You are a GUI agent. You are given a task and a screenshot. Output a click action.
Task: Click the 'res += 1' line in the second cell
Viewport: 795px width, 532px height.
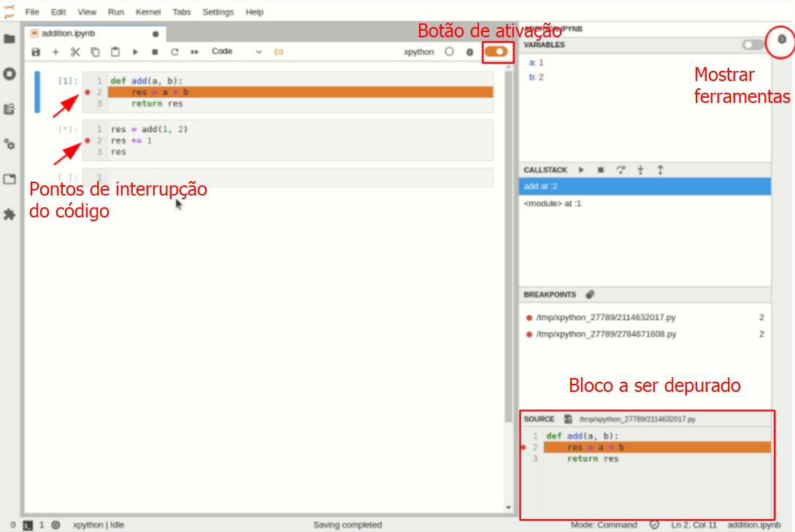pos(131,140)
